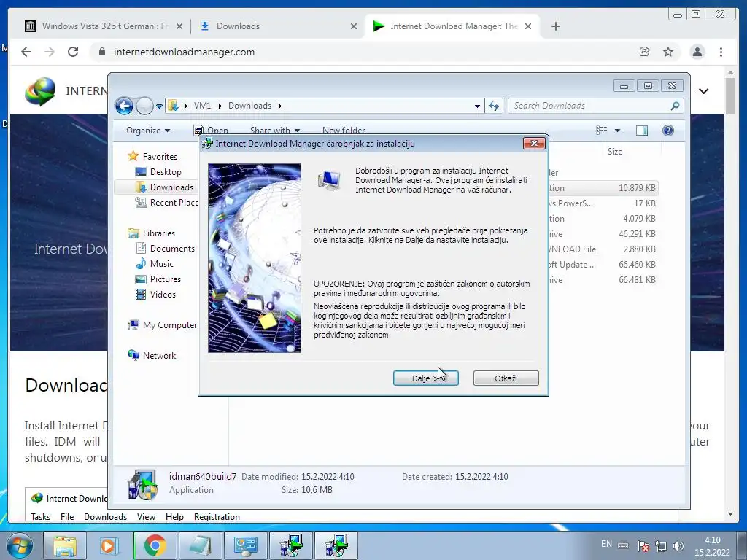Screen dimensions: 747x560
Task: Select the 4.079 KB file row
Action: point(603,219)
